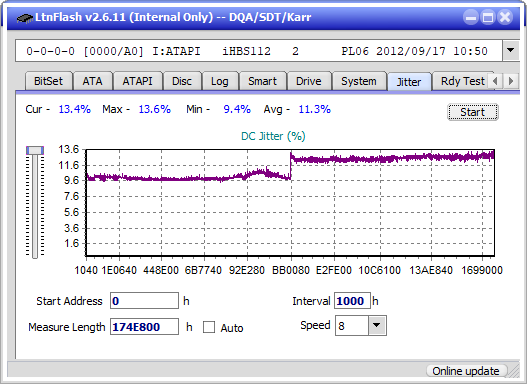Expand the Speed dropdown list
This screenshot has width=527, height=384.
pos(377,325)
